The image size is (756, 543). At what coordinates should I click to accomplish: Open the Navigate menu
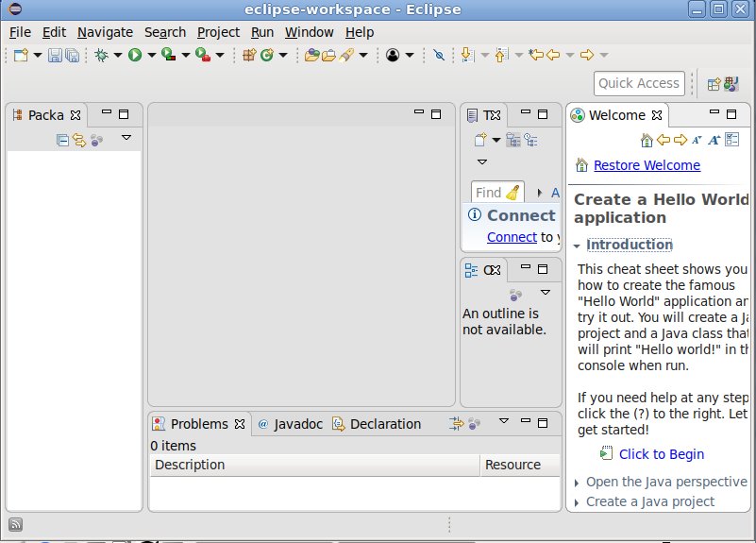pyautogui.click(x=105, y=32)
